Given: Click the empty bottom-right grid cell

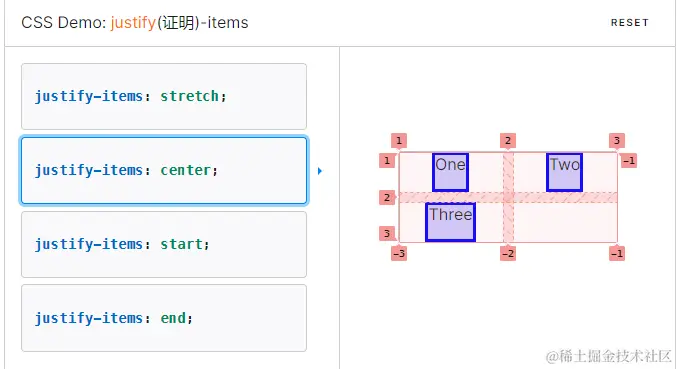Looking at the screenshot, I should pos(566,223).
